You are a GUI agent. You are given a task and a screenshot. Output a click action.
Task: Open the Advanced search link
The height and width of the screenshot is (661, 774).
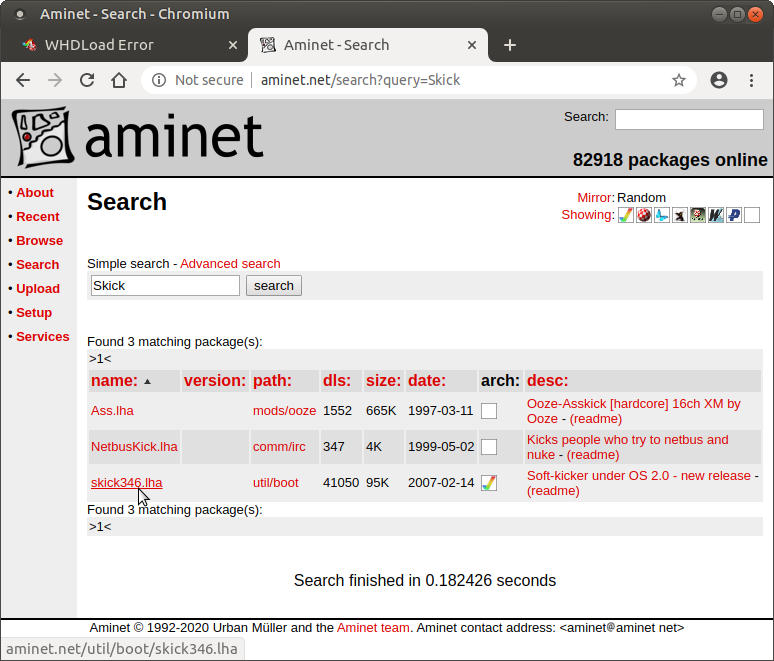pyautogui.click(x=230, y=264)
